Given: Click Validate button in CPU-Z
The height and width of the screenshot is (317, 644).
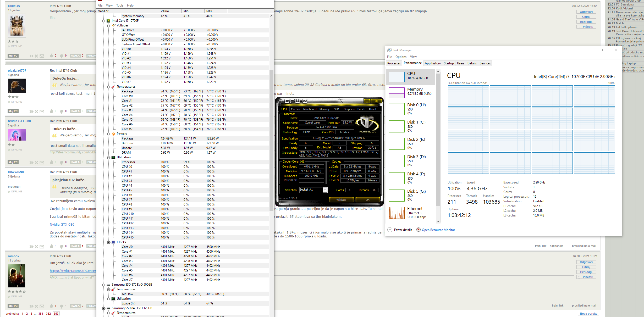Looking at the screenshot, I should click(341, 200).
